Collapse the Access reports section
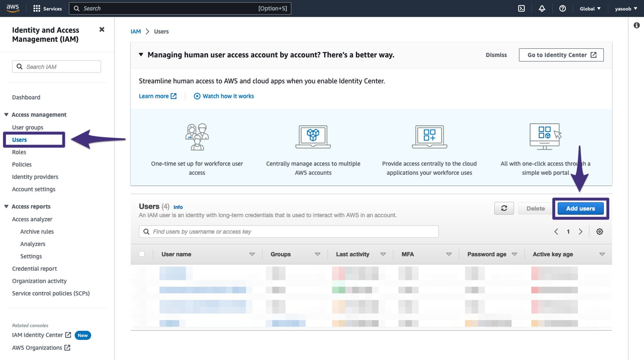644x360 pixels. [x=6, y=206]
